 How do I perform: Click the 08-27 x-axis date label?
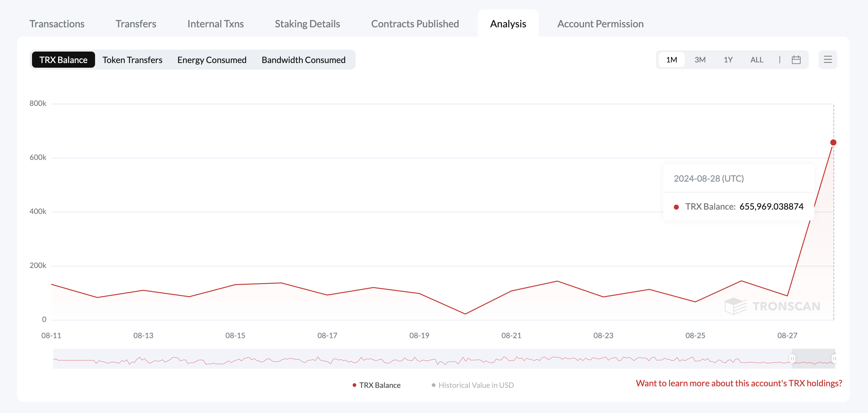coord(787,335)
